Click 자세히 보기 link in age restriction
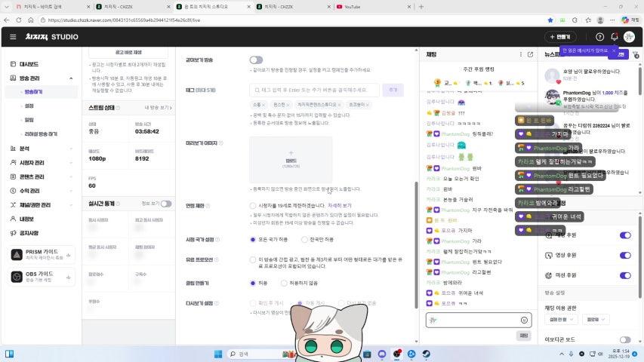 [x=340, y=205]
